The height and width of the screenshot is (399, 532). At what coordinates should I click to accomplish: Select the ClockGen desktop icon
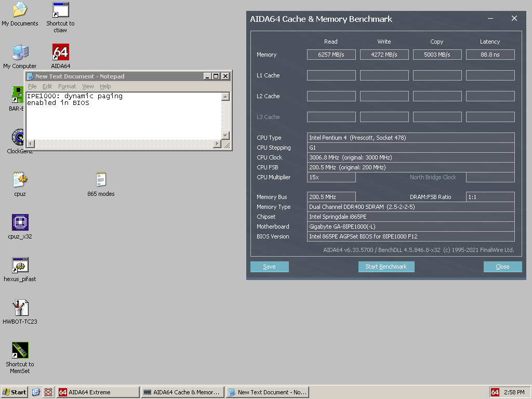pyautogui.click(x=17, y=137)
